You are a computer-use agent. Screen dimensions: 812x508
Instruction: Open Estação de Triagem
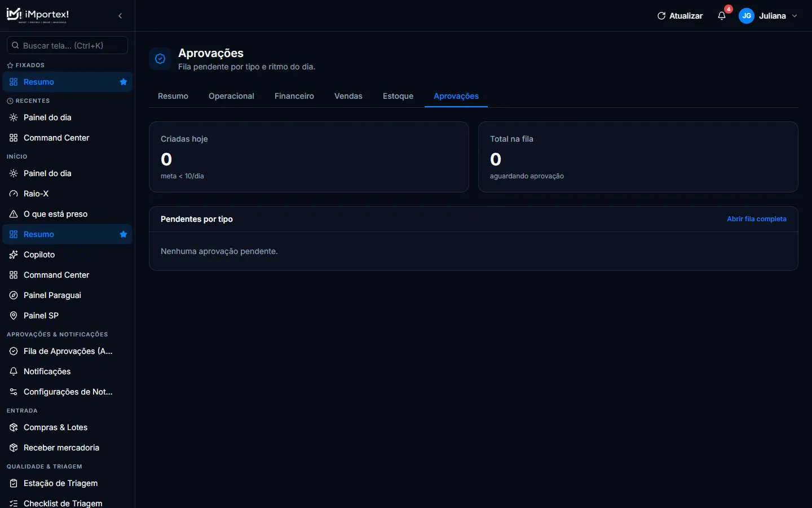pyautogui.click(x=67, y=483)
